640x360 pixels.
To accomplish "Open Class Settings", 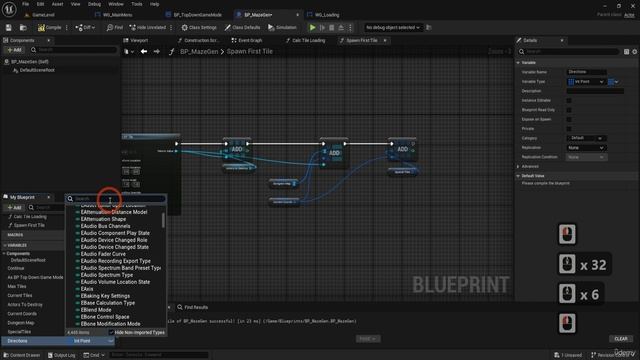I will tap(199, 27).
